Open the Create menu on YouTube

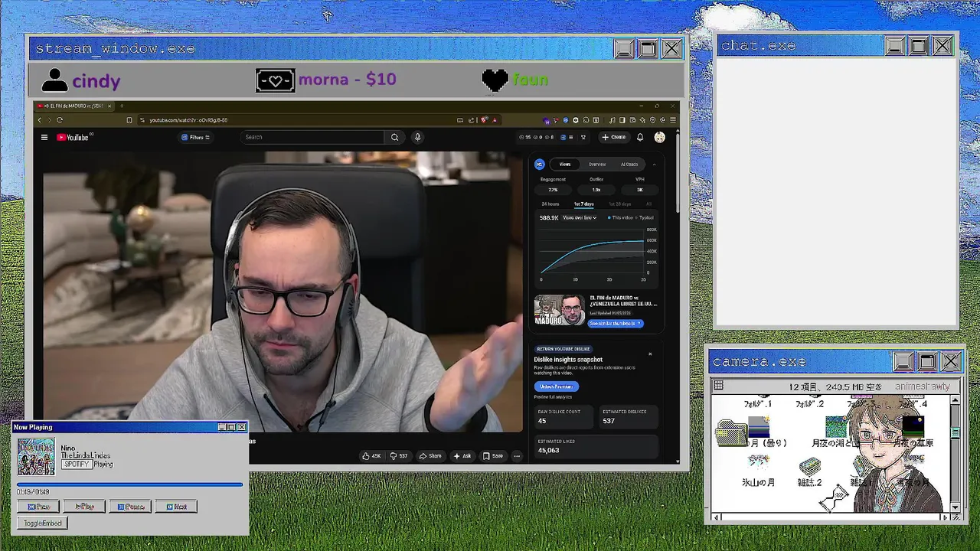tap(613, 137)
